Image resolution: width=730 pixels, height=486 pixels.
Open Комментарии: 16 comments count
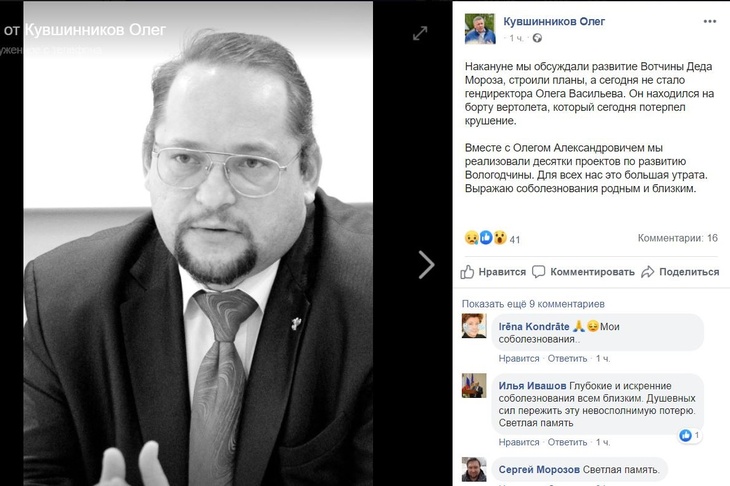point(677,238)
